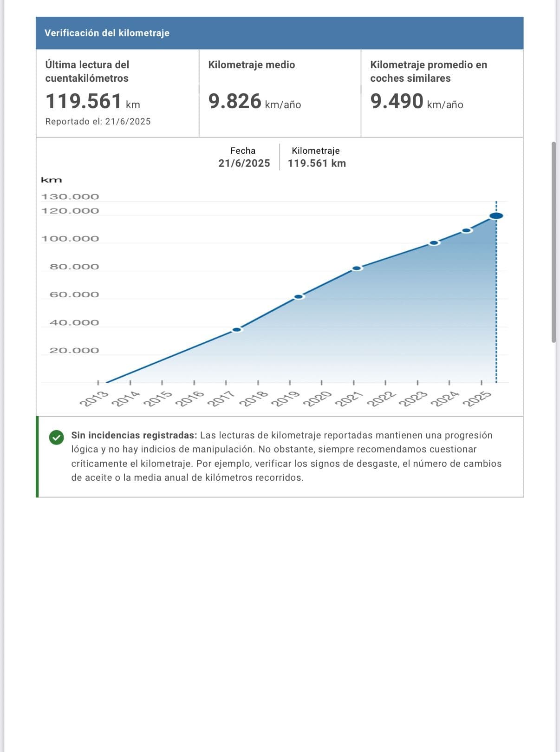Click the 'Sin incidencias registradas' heading
This screenshot has width=560, height=752.
tap(134, 435)
